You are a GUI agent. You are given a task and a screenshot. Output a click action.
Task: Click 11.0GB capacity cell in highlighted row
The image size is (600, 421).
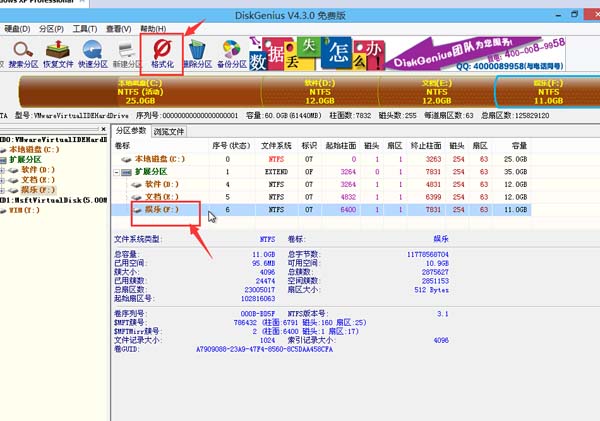[x=515, y=209]
